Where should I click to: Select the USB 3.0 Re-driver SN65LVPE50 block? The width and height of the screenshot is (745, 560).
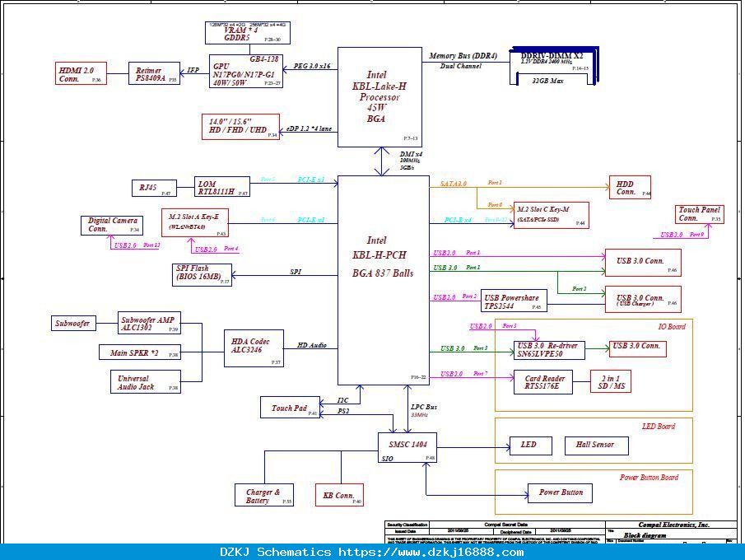(549, 350)
